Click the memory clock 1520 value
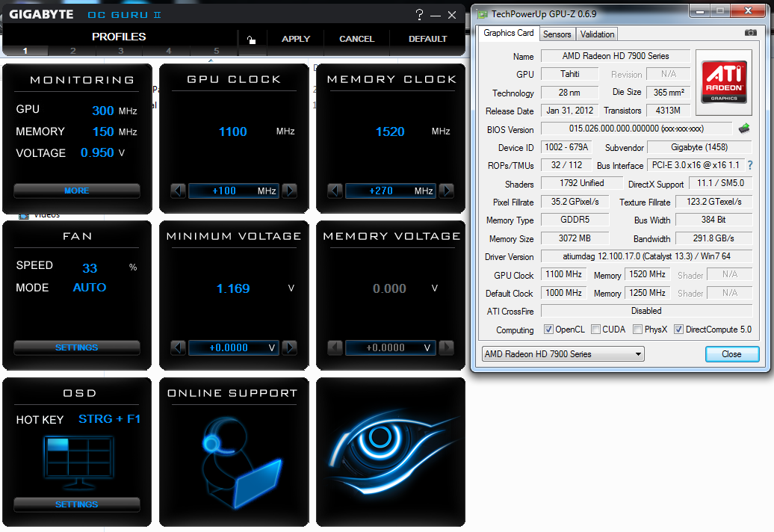The height and width of the screenshot is (532, 774). tap(390, 132)
